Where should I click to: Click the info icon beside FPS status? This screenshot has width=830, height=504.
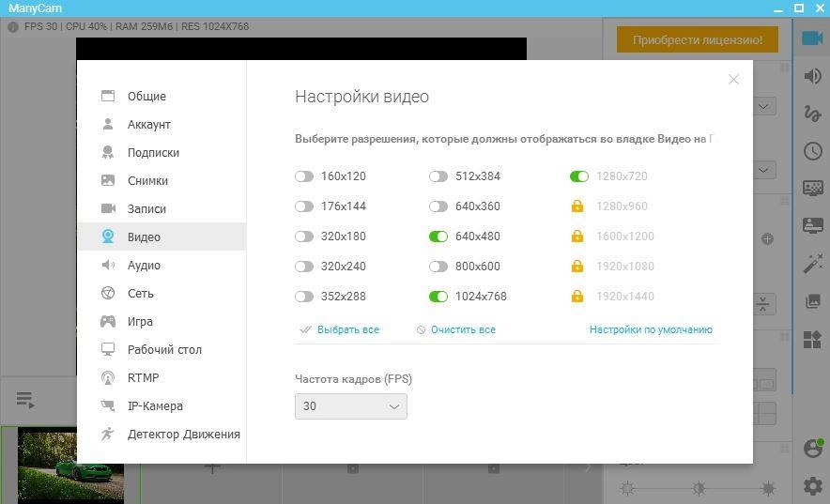click(13, 27)
